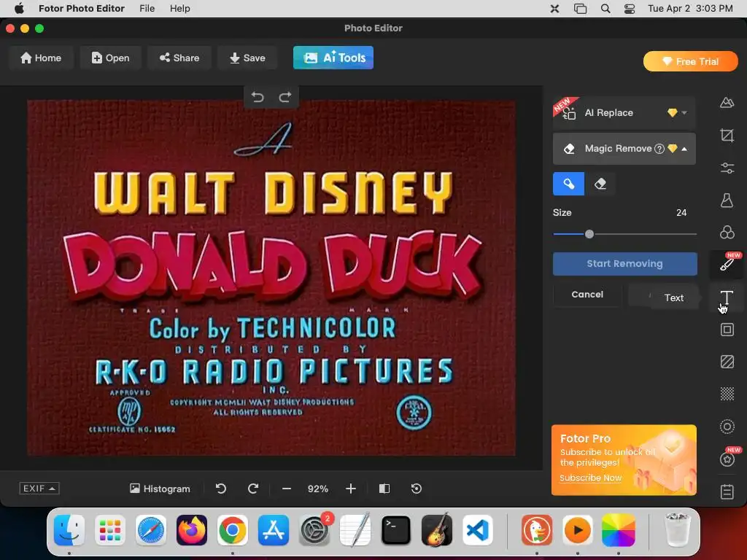
Task: Expand the AI Replace section
Action: [x=684, y=113]
